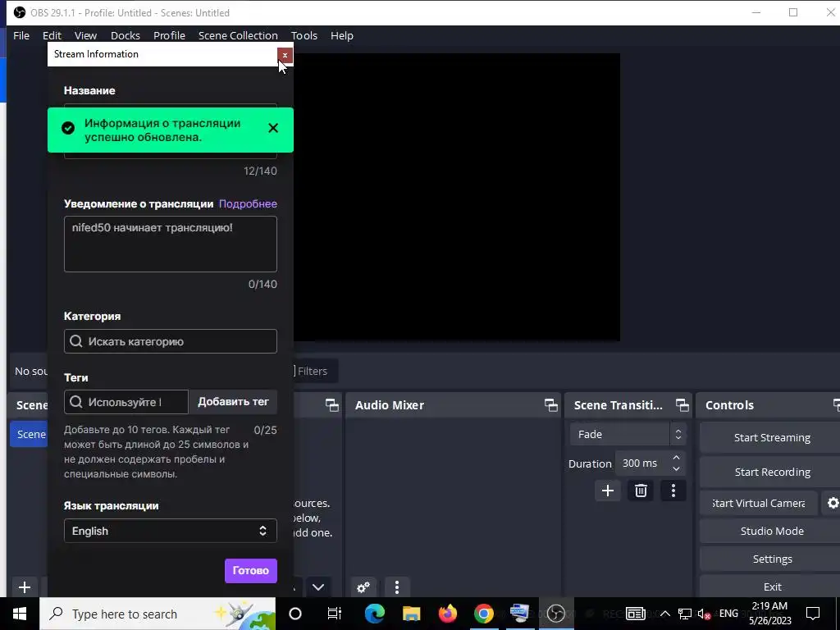Viewport: 840px width, 630px height.
Task: Open Windows notification center
Action: tap(813, 614)
